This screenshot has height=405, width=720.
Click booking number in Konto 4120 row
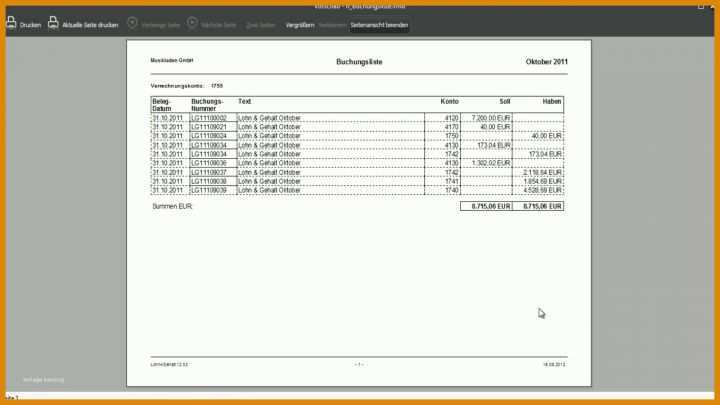209,118
